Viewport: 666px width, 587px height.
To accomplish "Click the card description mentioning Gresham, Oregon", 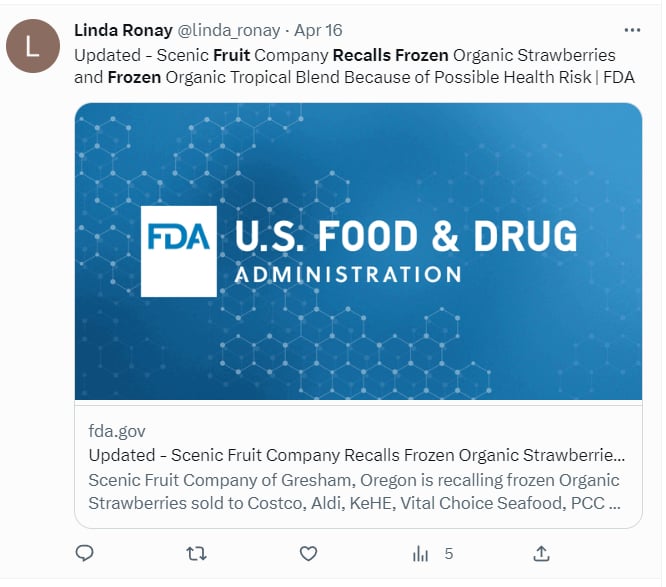I will coord(354,491).
